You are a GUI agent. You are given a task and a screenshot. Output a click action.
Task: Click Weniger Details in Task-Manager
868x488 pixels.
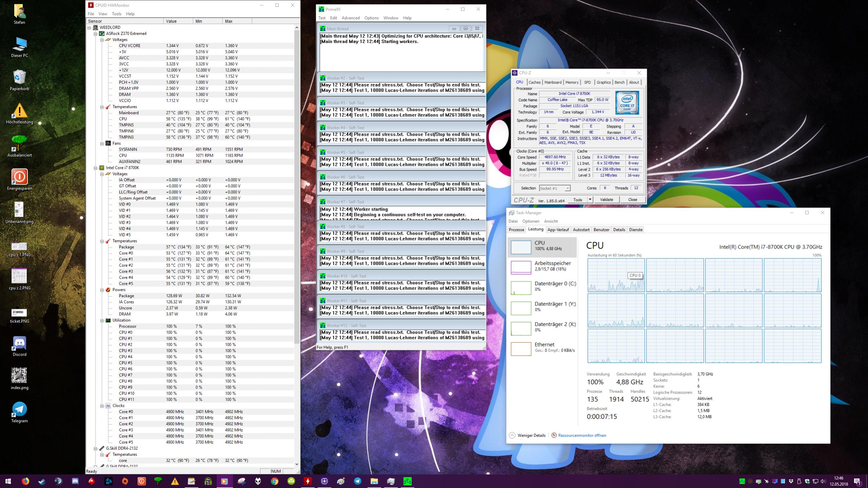(531, 435)
